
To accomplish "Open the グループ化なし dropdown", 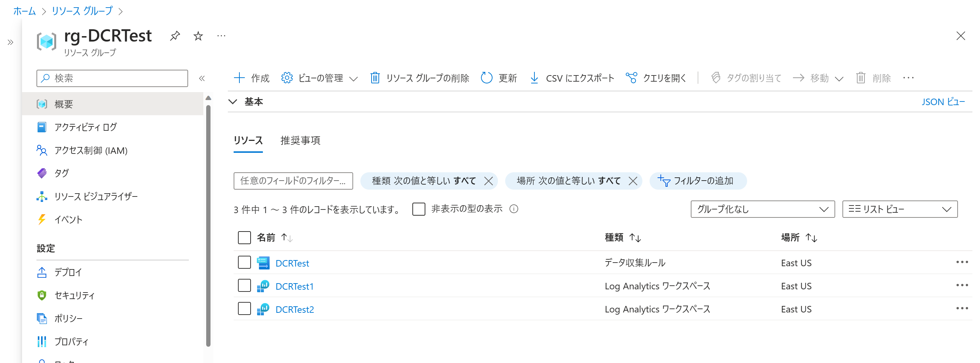I will click(762, 209).
